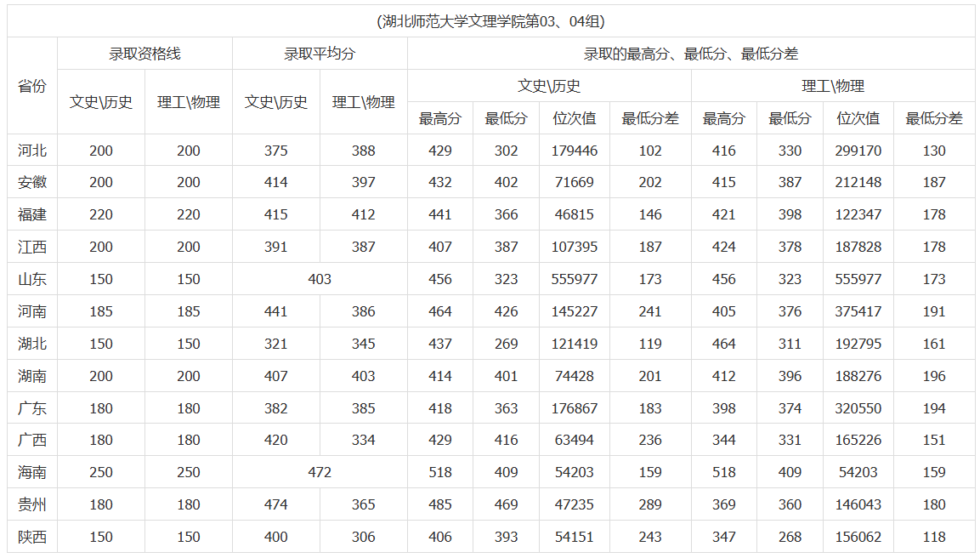Click 贵州 文史 highest score 485
The width and height of the screenshot is (980, 558).
(x=440, y=504)
